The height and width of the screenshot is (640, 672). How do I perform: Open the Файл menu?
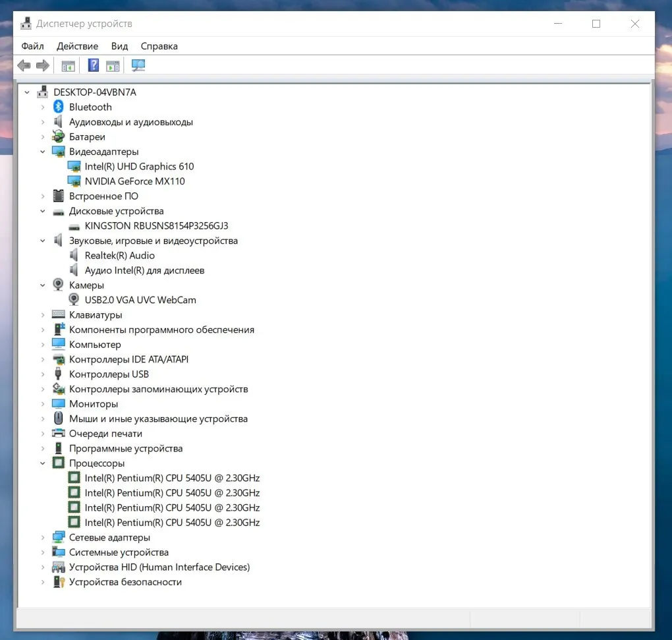coord(32,46)
